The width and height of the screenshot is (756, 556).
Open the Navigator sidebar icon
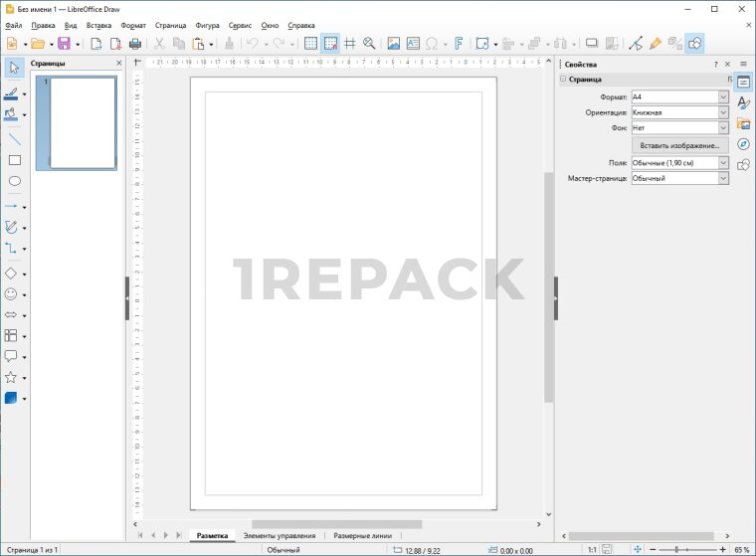point(743,144)
